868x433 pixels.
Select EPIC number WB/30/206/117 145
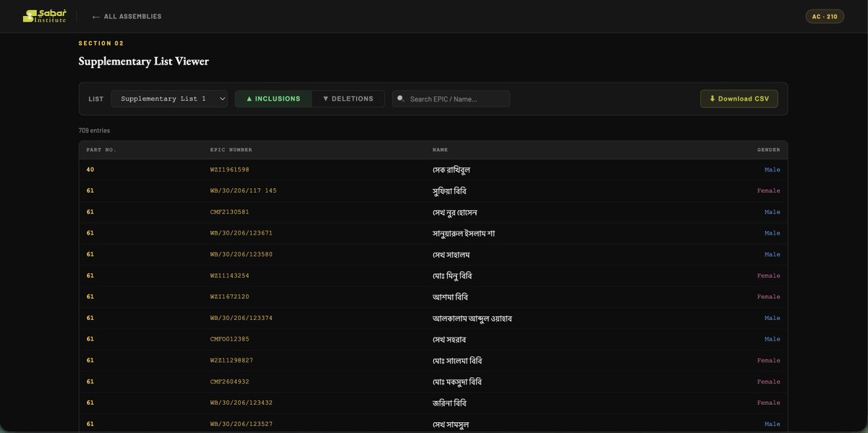point(243,190)
